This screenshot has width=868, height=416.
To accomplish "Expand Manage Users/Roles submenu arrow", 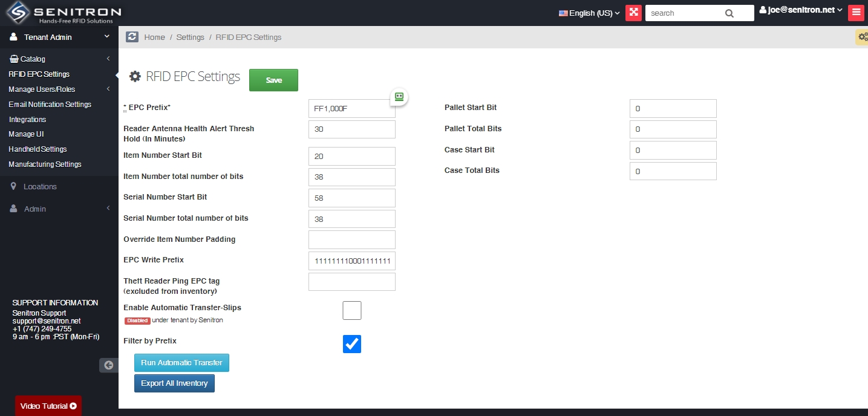I will pyautogui.click(x=108, y=89).
